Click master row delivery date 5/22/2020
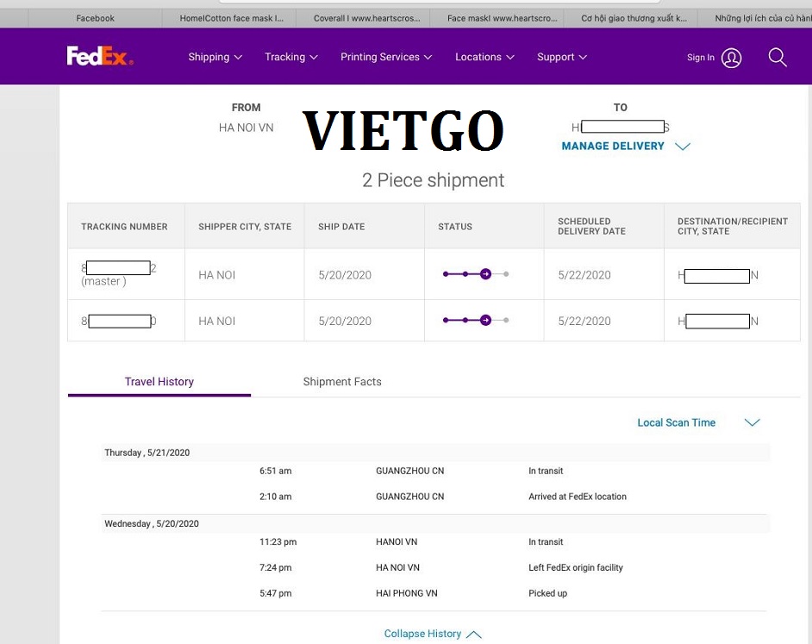812x644 pixels. (x=584, y=275)
